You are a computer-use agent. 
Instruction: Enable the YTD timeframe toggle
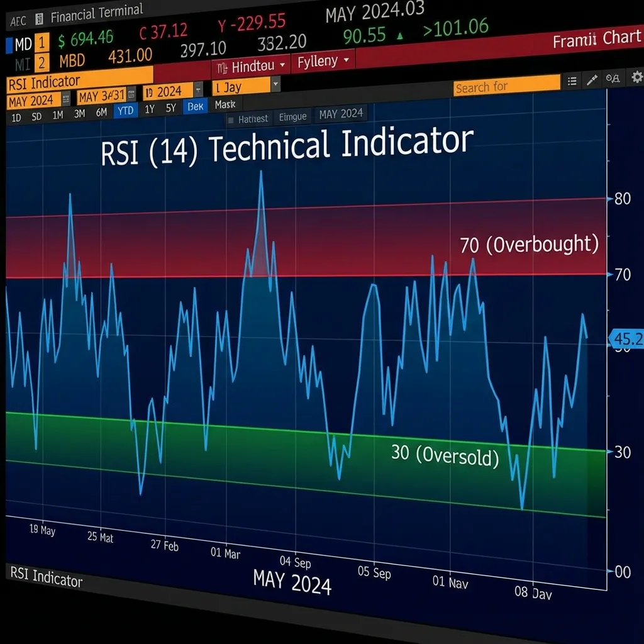[126, 109]
